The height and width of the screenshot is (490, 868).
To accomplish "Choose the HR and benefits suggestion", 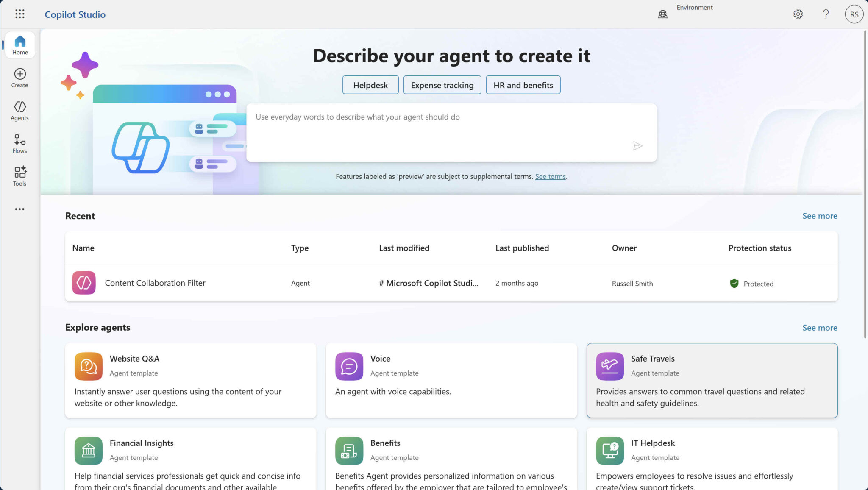I will coord(523,85).
